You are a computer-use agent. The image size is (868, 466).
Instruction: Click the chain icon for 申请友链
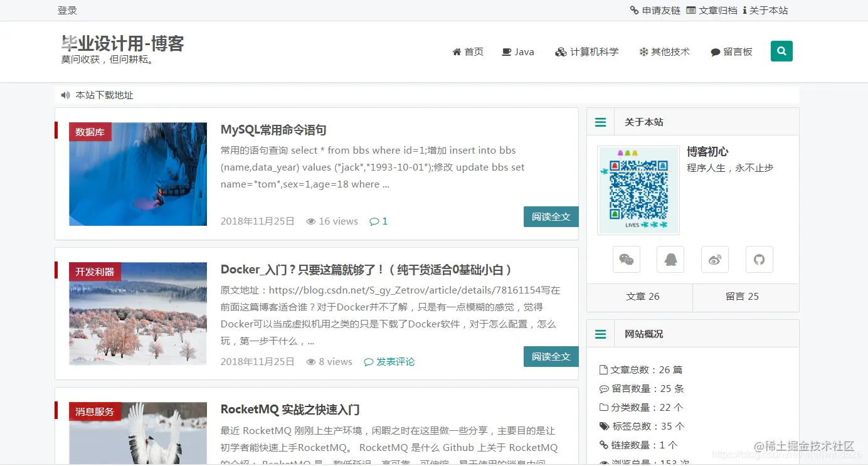tap(635, 11)
